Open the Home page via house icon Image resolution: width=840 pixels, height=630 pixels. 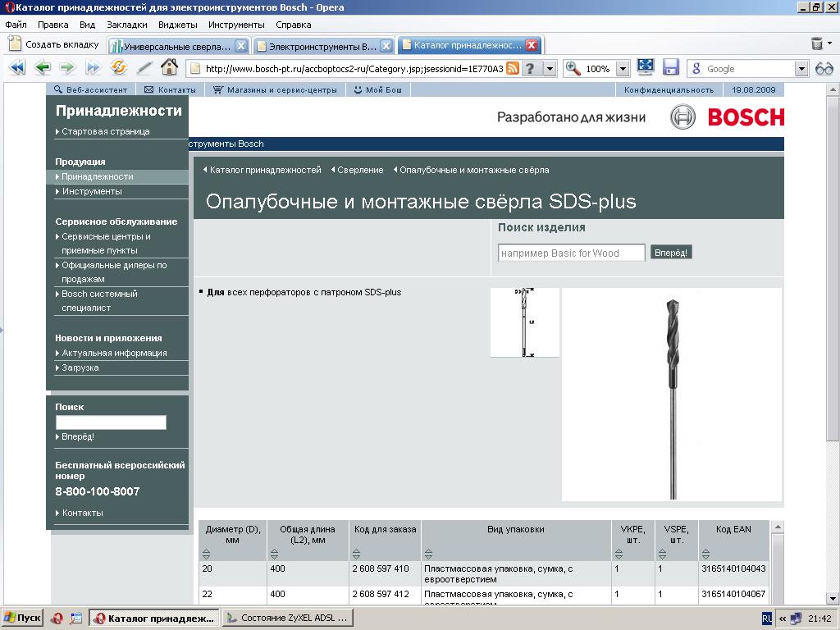(x=169, y=68)
